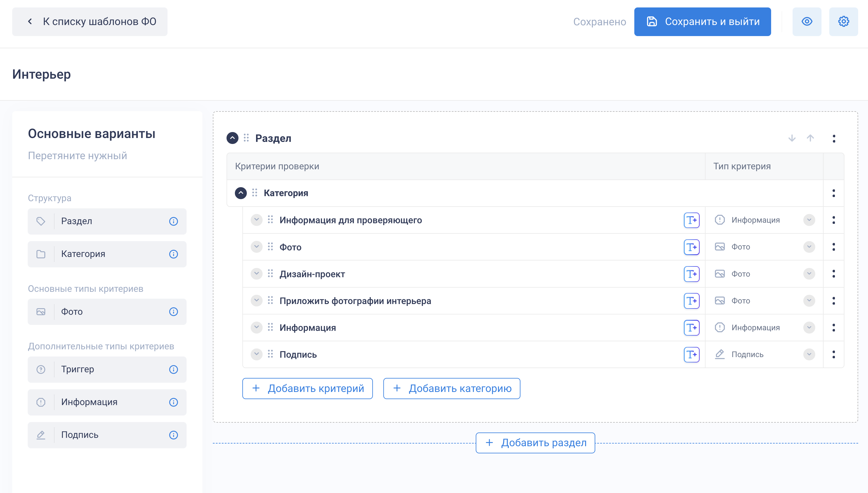Screen dimensions: 868x493
Task: Click info icon beside Категория in sidebar
Action: pyautogui.click(x=173, y=254)
